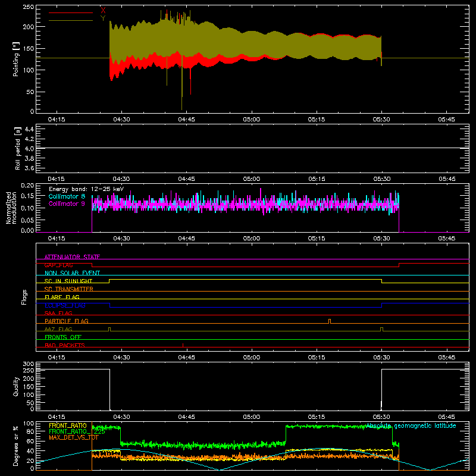Click the red legend line sample for X

[71, 12]
